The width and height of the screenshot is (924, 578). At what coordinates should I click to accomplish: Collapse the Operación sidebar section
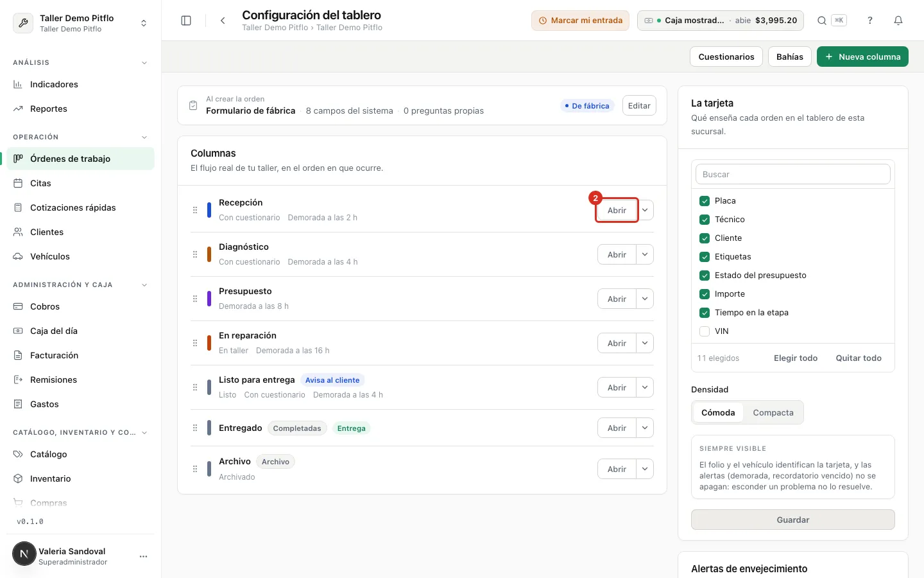pyautogui.click(x=144, y=137)
